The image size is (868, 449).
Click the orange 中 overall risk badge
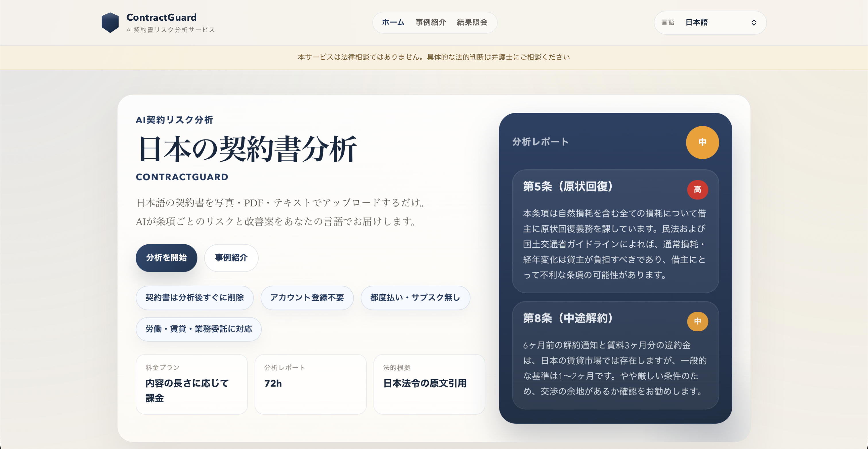pos(702,142)
